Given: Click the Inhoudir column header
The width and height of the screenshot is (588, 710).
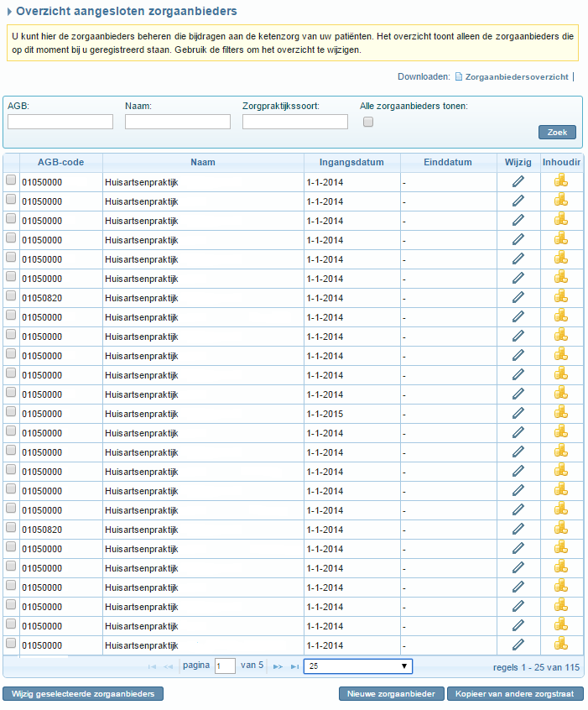Looking at the screenshot, I should point(561,162).
